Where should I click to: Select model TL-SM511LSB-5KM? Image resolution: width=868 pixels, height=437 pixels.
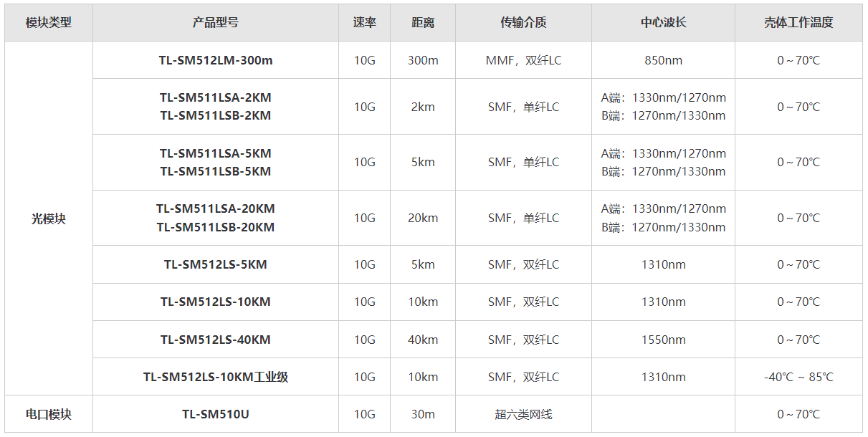pyautogui.click(x=216, y=171)
